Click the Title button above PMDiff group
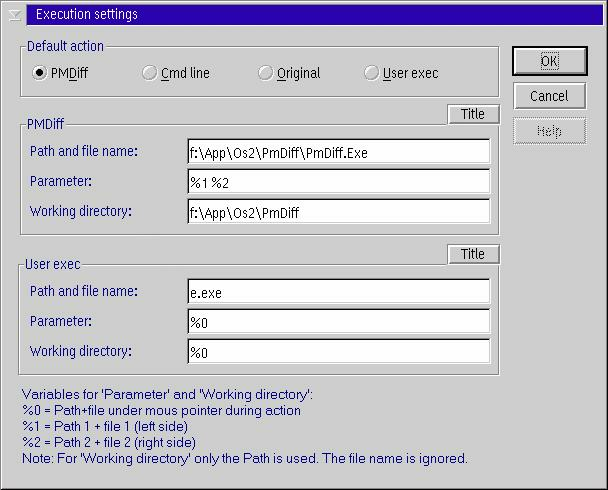This screenshot has width=608, height=490. [473, 114]
